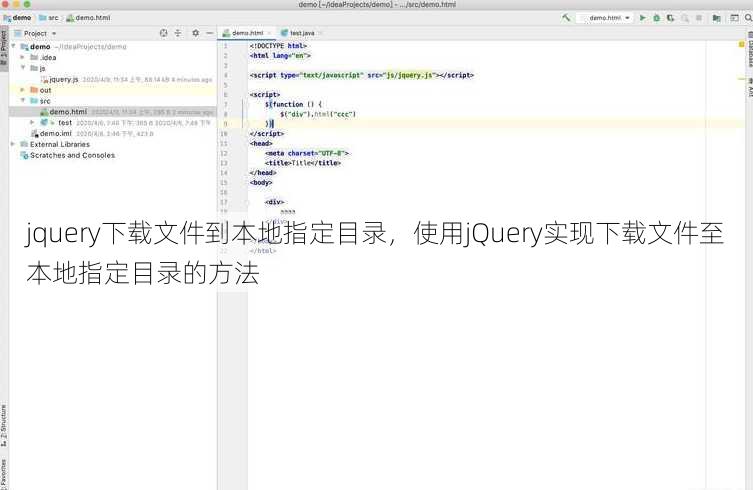Open the Ant tool window side tab

[x=749, y=88]
